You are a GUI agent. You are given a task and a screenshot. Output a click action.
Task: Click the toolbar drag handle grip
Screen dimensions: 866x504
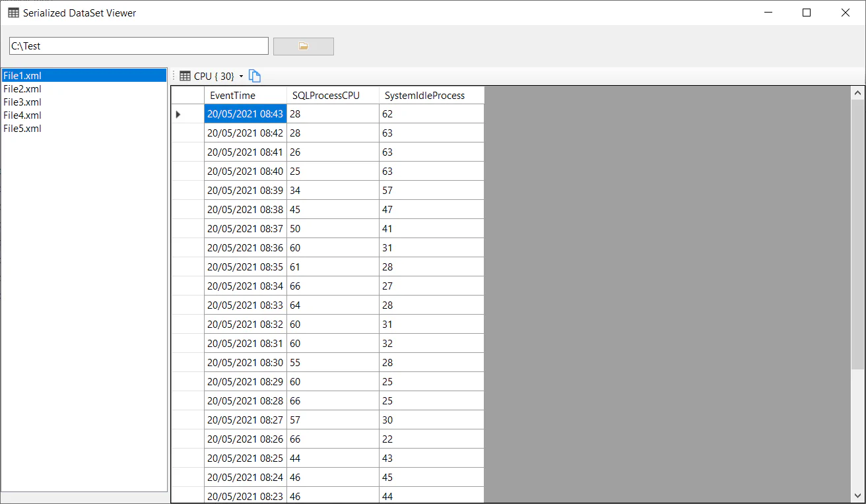pyautogui.click(x=174, y=76)
